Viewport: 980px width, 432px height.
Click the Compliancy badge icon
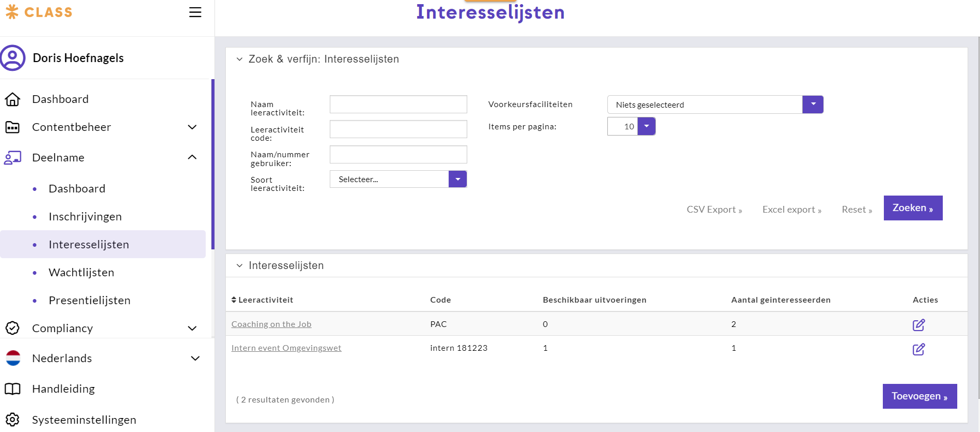pos(12,328)
